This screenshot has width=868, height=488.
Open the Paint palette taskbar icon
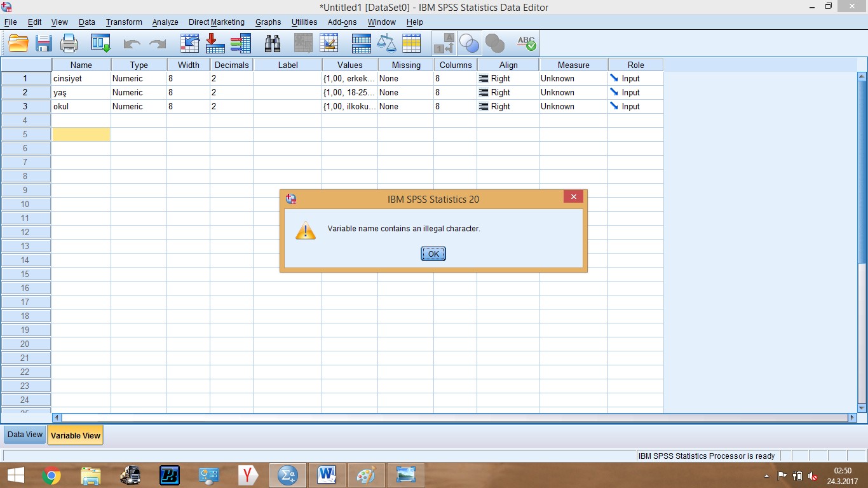tap(366, 475)
